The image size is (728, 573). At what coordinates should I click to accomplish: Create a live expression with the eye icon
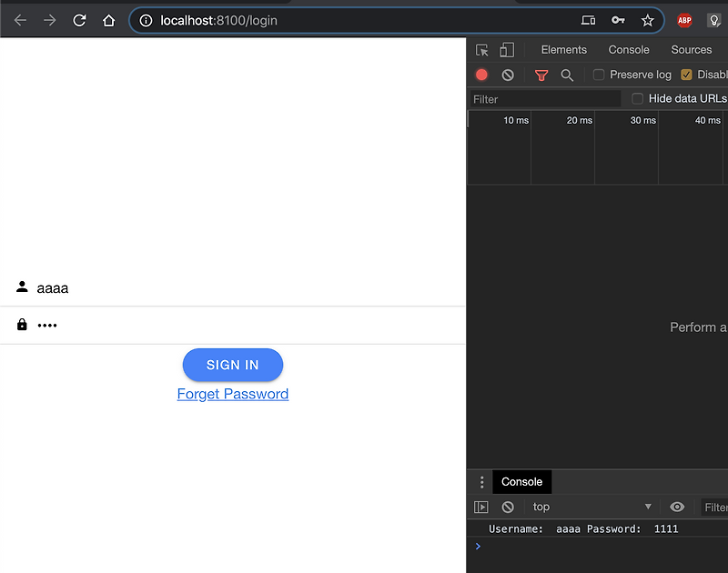677,507
